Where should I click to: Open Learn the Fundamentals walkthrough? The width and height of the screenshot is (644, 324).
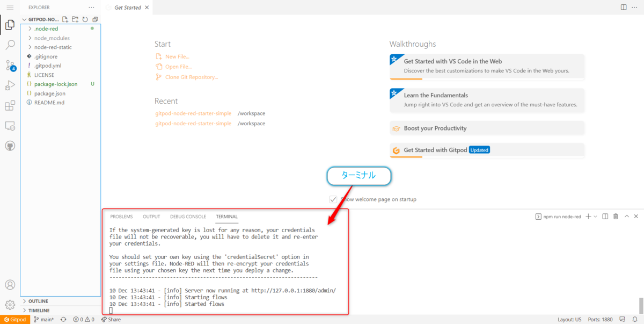[x=487, y=100]
